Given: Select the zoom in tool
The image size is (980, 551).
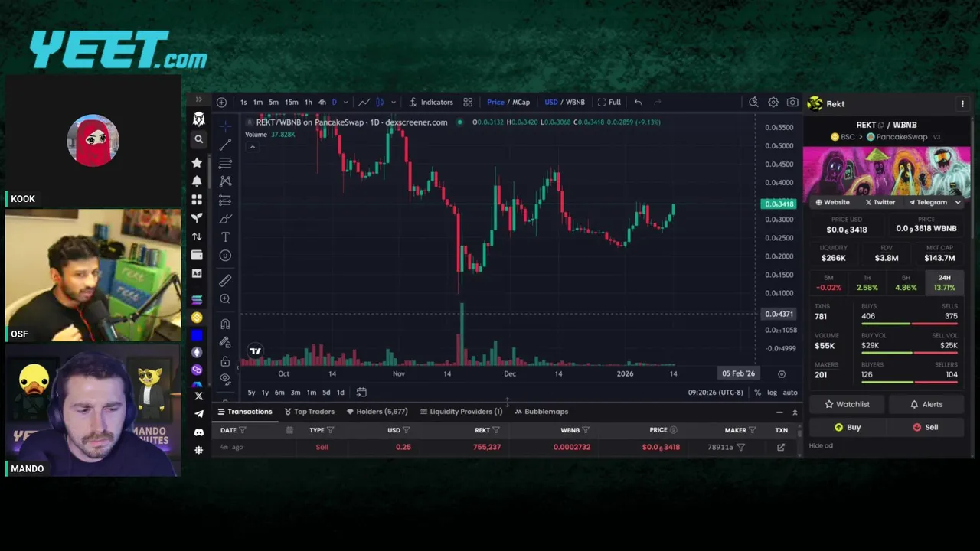Looking at the screenshot, I should (225, 299).
